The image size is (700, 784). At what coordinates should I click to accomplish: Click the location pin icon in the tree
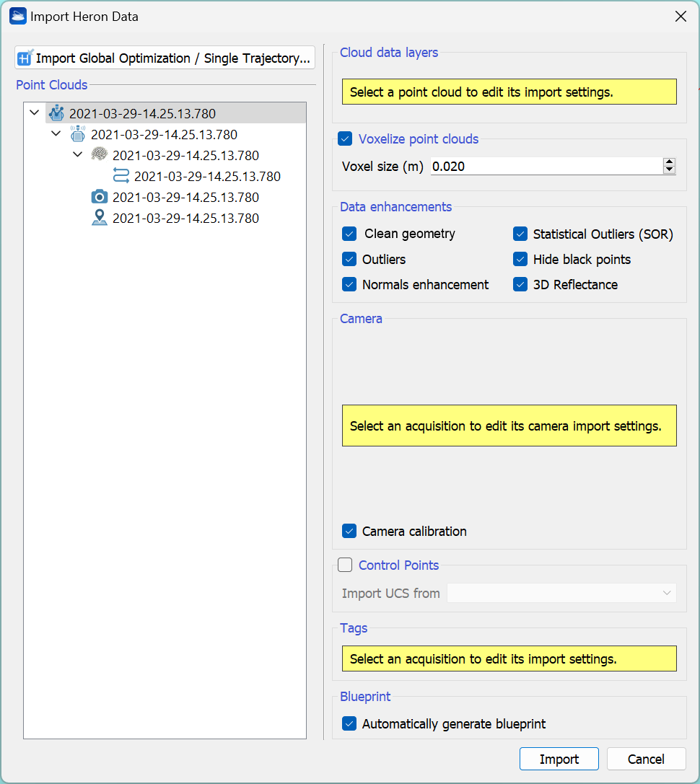point(100,218)
